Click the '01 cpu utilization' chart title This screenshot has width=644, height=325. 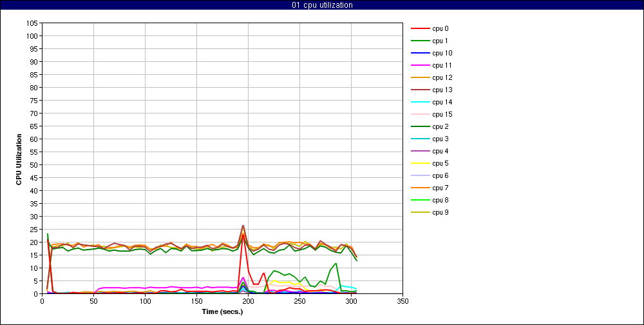coord(321,5)
